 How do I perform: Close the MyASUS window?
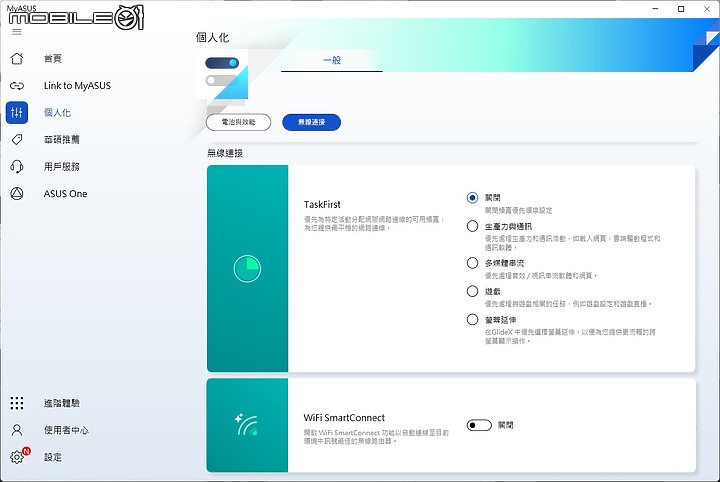coord(707,9)
